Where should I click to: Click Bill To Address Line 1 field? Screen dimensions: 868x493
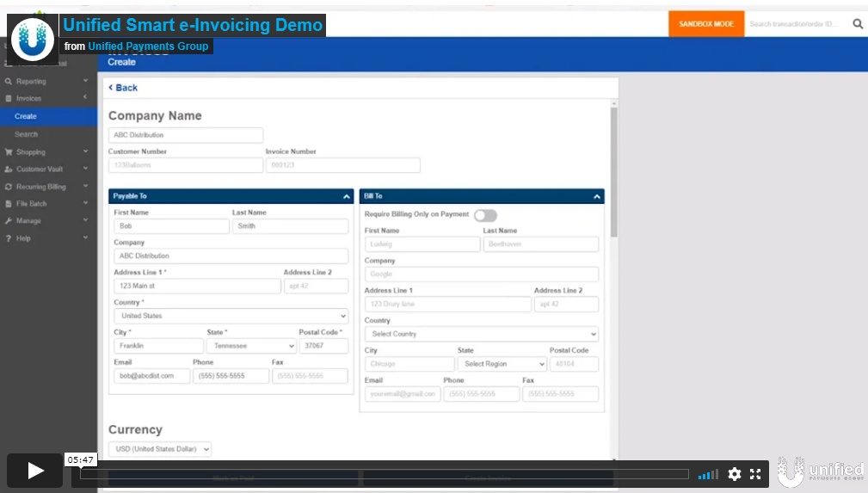click(448, 304)
